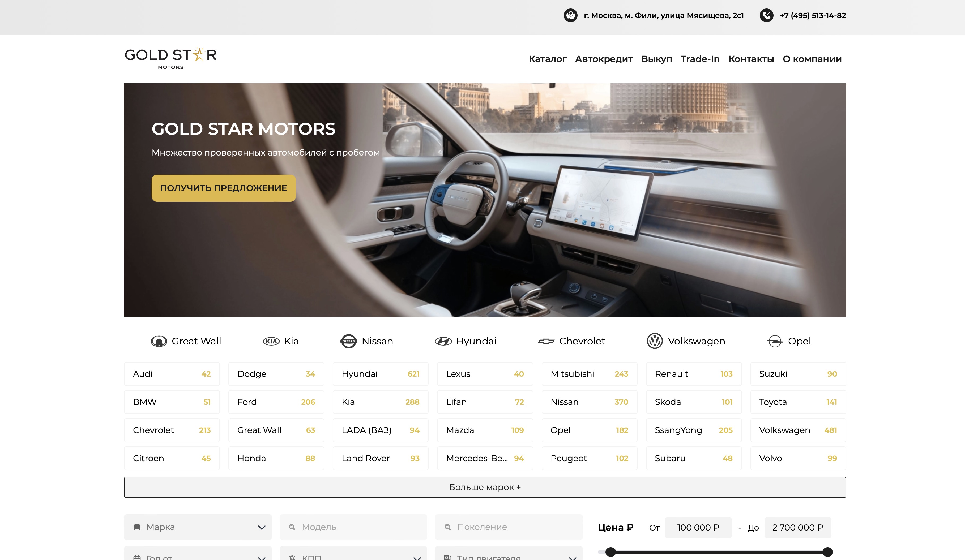Open the Opel 182 brand tile
Image resolution: width=965 pixels, height=560 pixels.
(589, 430)
